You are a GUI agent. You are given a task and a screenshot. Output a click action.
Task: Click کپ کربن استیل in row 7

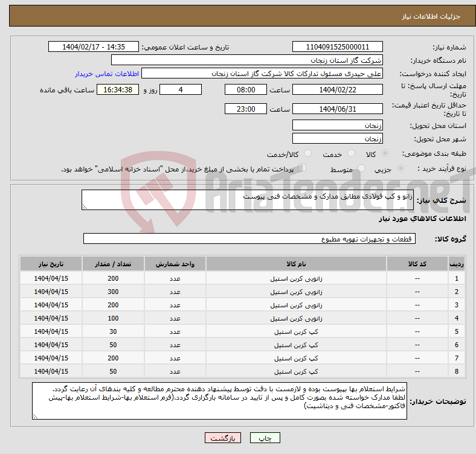(x=296, y=358)
